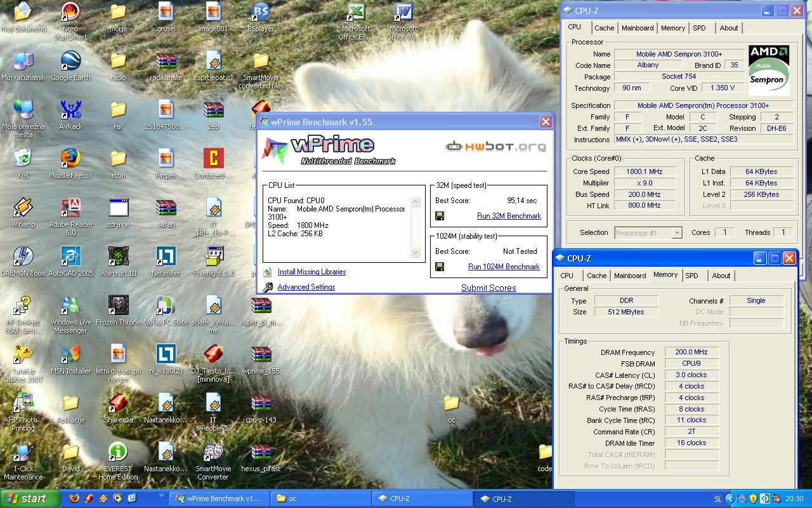Select the Nero StartSmart desktop icon
The image size is (812, 508).
70,11
